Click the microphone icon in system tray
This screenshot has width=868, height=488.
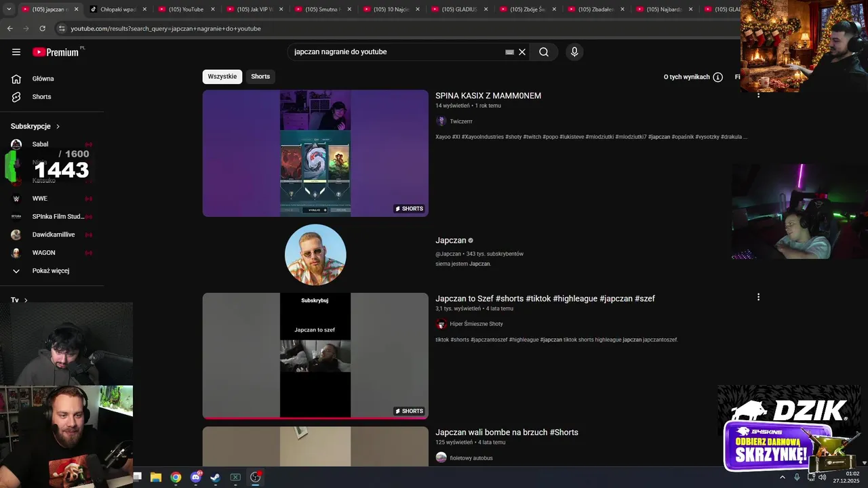(797, 477)
